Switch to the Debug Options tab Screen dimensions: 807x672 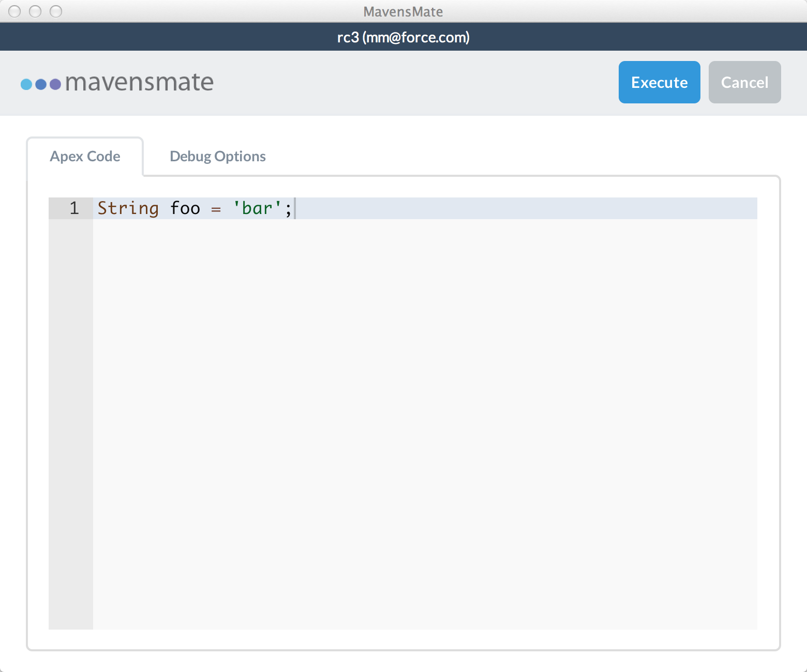pyautogui.click(x=218, y=156)
